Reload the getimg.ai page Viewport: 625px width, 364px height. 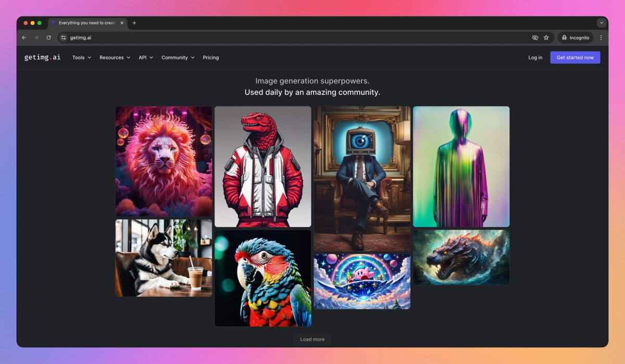pyautogui.click(x=48, y=37)
